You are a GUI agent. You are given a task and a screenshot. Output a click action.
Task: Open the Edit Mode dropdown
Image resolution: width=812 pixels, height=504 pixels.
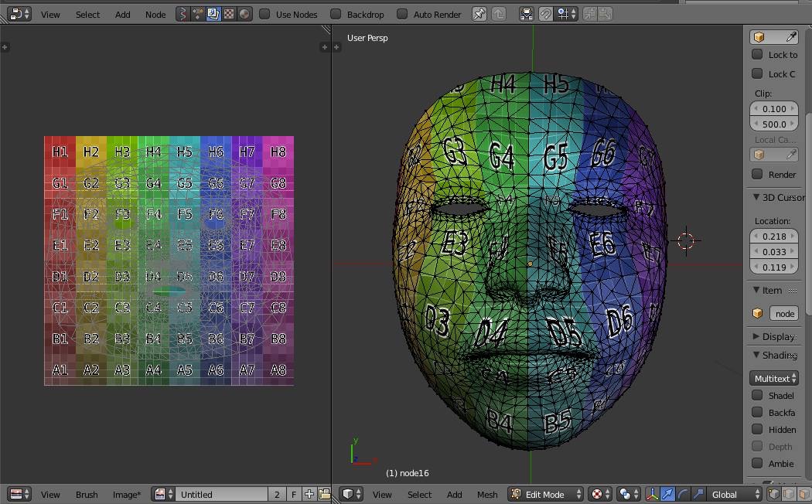545,494
